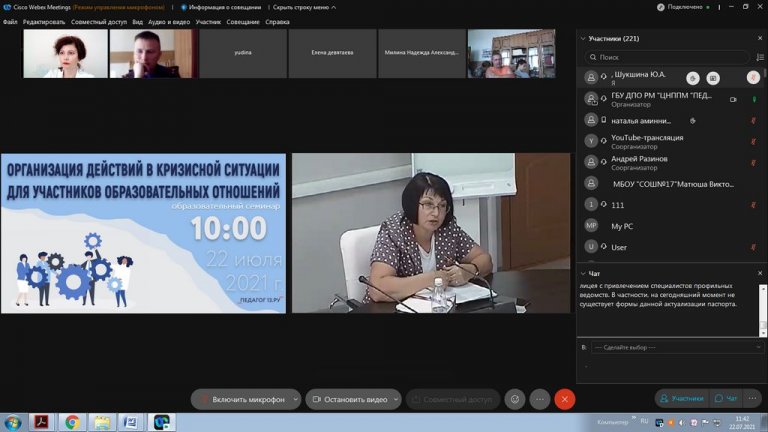Close the Участники panel
The height and width of the screenshot is (432, 768).
click(760, 38)
